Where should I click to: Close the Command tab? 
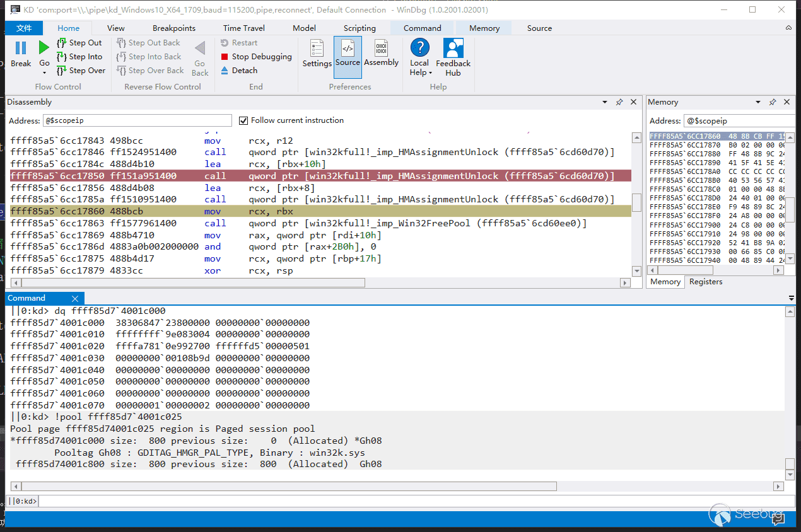pos(75,298)
